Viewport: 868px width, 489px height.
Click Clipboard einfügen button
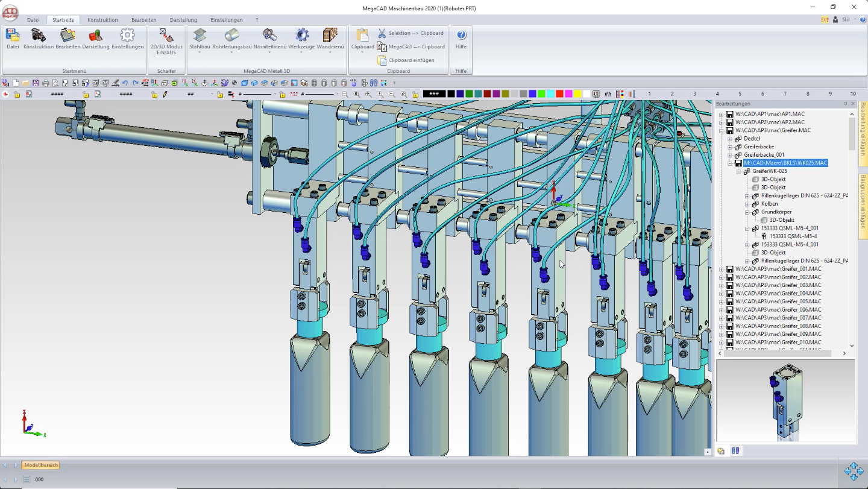pyautogui.click(x=411, y=60)
